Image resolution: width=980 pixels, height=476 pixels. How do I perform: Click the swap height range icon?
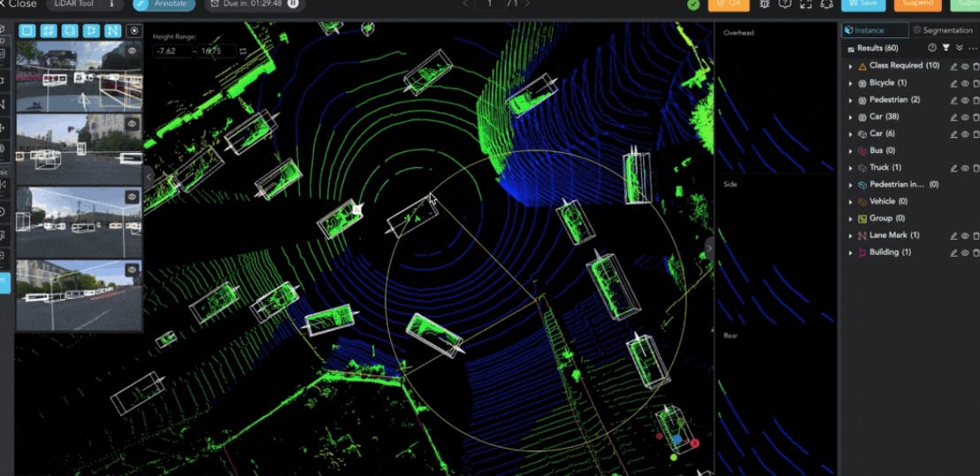tap(243, 51)
